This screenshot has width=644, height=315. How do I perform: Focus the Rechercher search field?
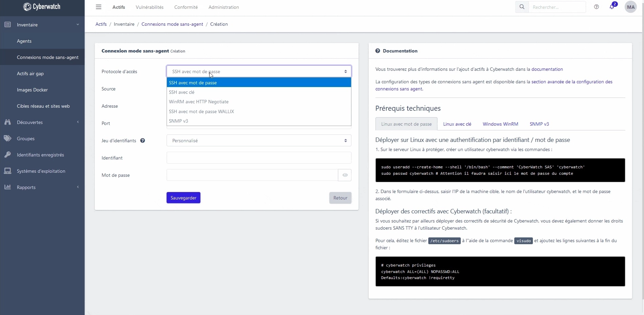coord(557,7)
